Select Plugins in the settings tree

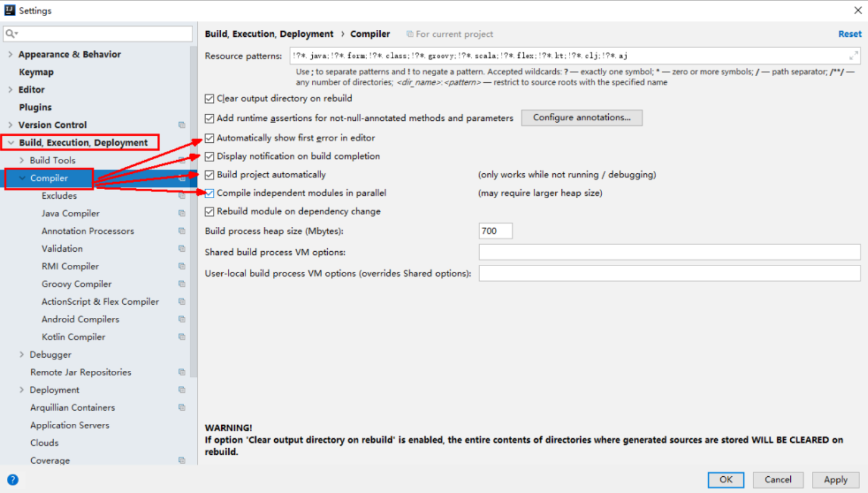[x=35, y=107]
